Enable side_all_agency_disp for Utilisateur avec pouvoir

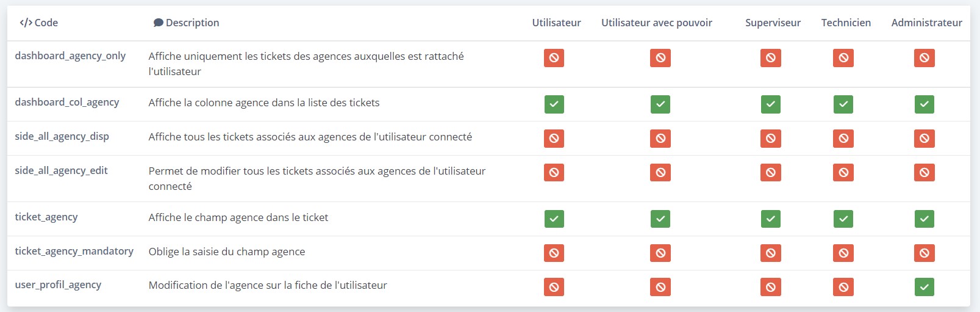click(x=660, y=139)
